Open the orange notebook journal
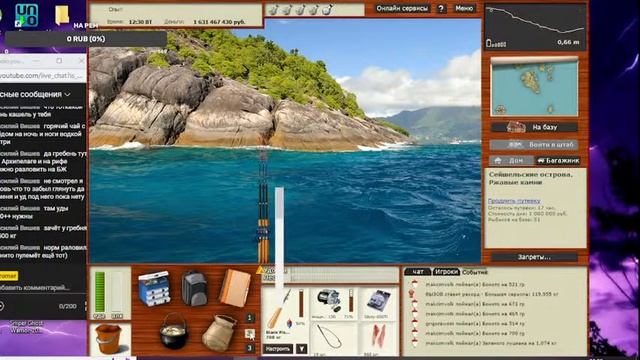640x360 pixels. pos(235,288)
